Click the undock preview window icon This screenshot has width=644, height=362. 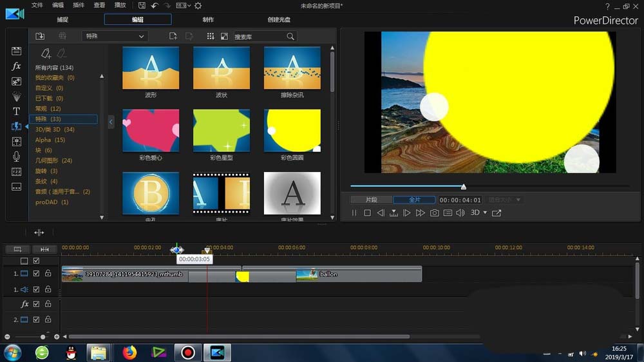point(497,213)
